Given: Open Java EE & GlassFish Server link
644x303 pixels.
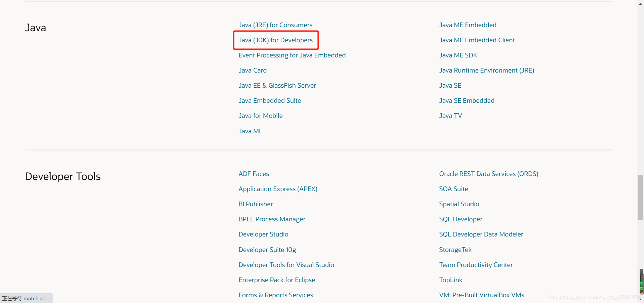Looking at the screenshot, I should pyautogui.click(x=277, y=86).
